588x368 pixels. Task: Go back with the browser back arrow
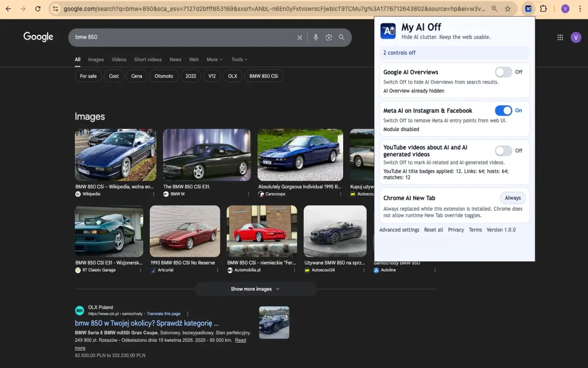pos(8,9)
